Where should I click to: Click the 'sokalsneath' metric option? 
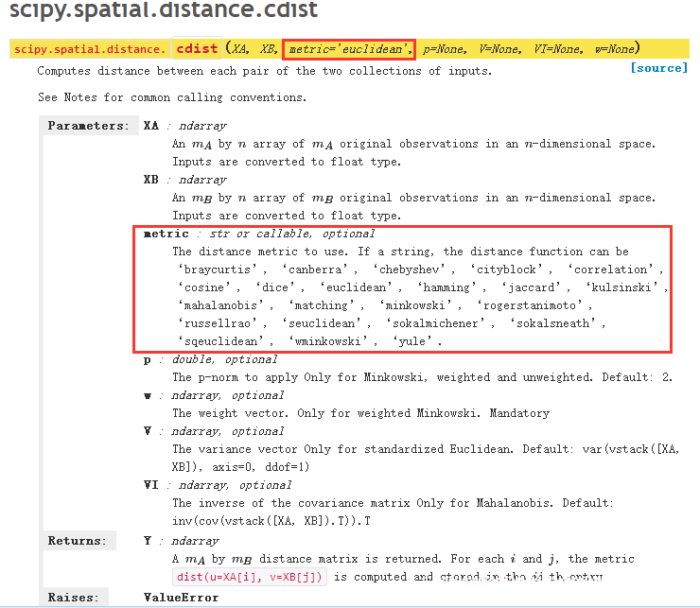pos(553,323)
